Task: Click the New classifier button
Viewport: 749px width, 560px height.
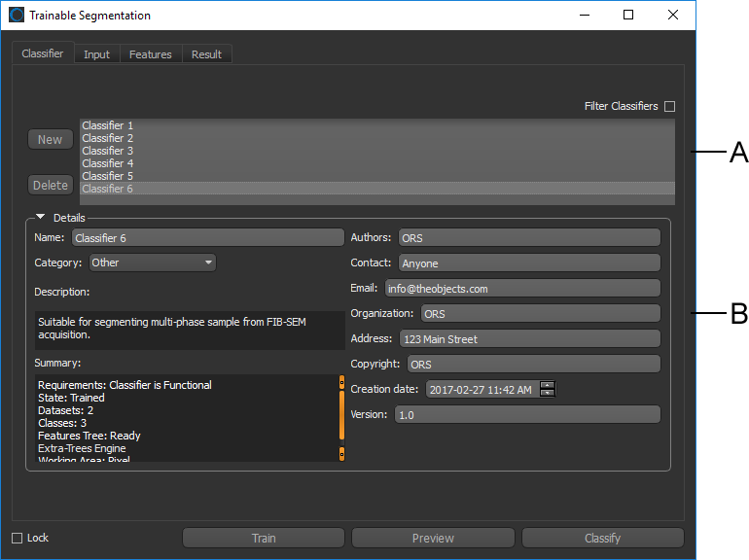Action: [x=50, y=140]
